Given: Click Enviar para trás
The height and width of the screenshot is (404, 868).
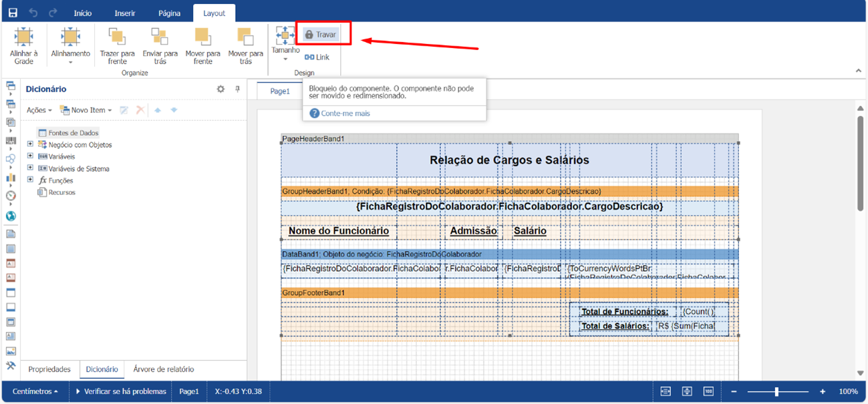Looking at the screenshot, I should [x=160, y=46].
